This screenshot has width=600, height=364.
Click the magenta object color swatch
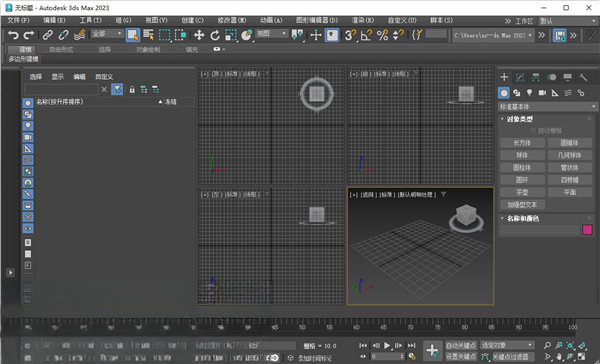[587, 230]
